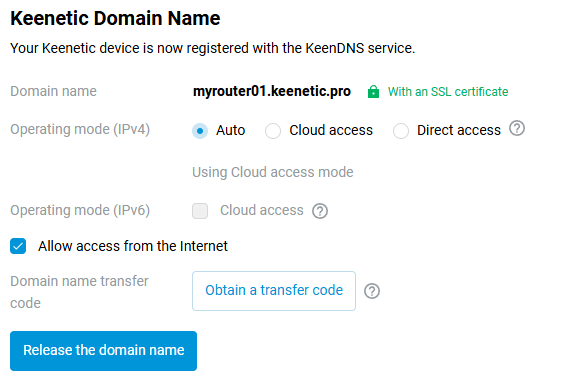
Task: Open help icon beside IPv6 Cloud access
Action: click(320, 211)
